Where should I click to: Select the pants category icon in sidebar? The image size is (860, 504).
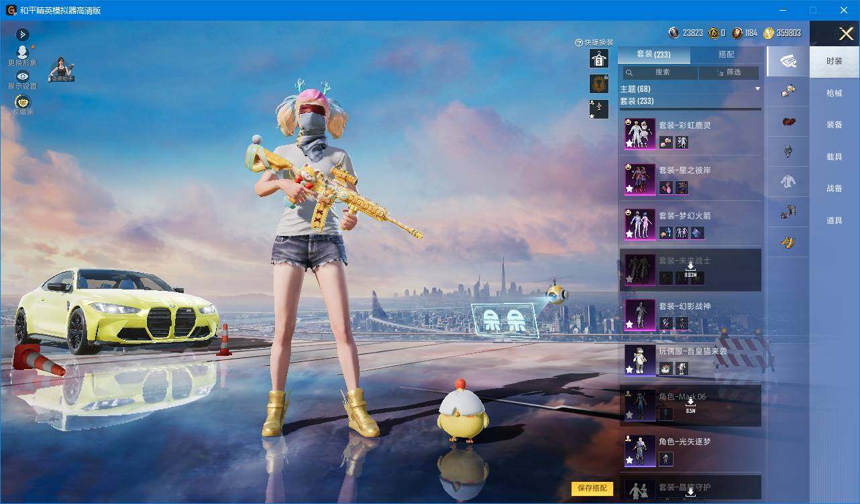788,212
